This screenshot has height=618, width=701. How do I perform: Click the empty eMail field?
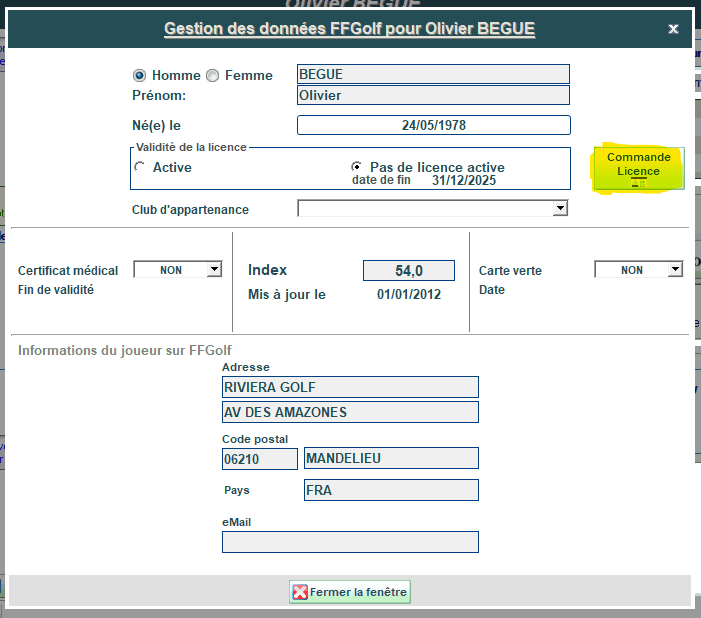coord(350,542)
